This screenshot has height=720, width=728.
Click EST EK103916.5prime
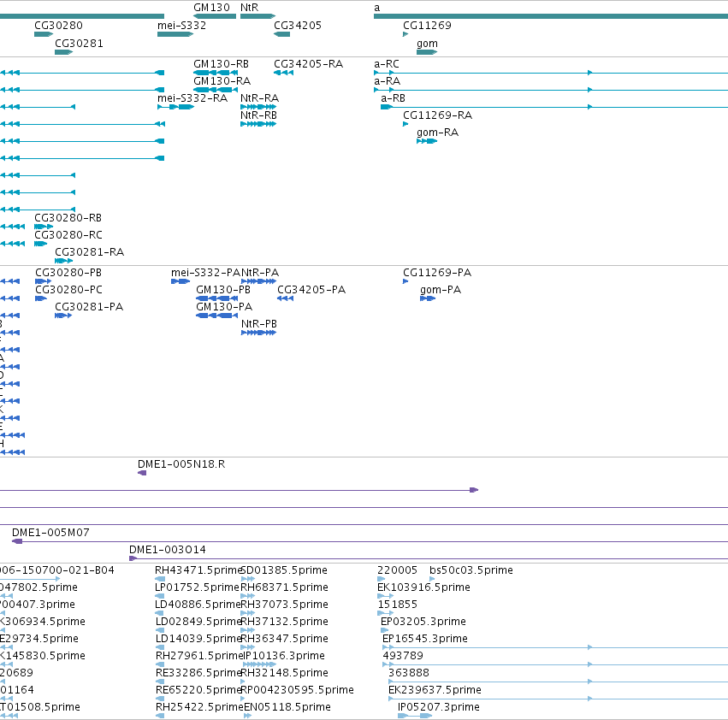[385, 596]
